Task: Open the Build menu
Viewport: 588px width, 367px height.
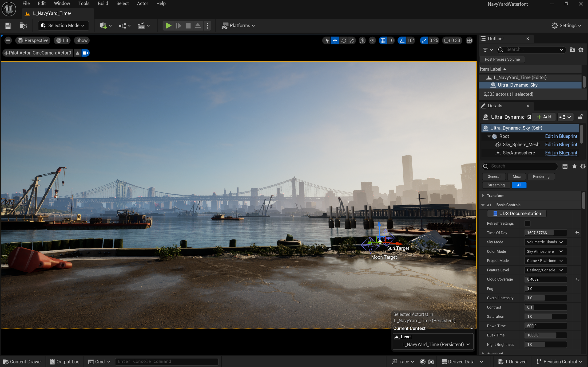Action: click(103, 3)
